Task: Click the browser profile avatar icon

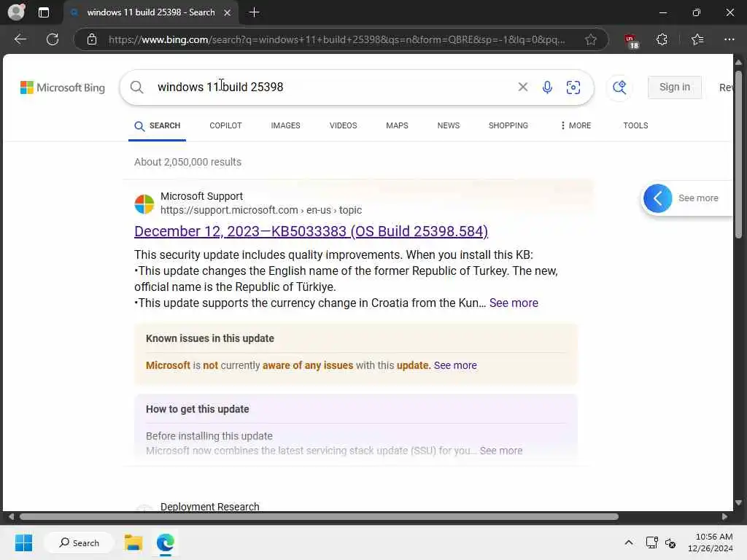Action: tap(16, 12)
